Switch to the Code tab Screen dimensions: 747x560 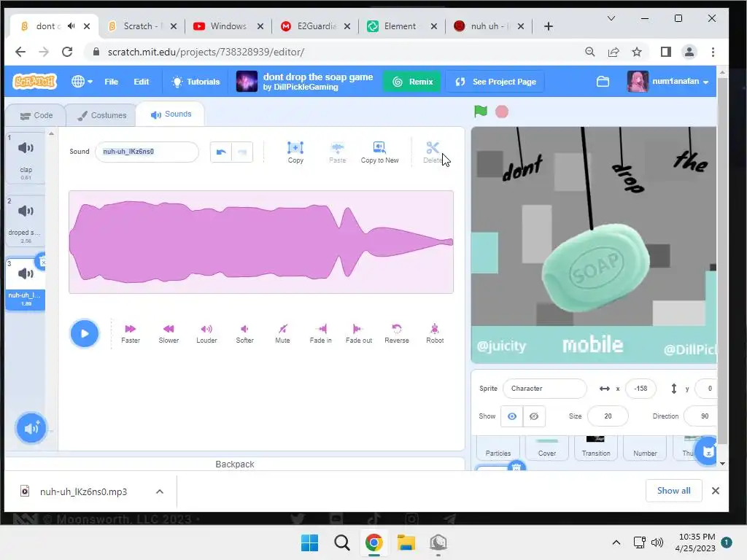[36, 115]
